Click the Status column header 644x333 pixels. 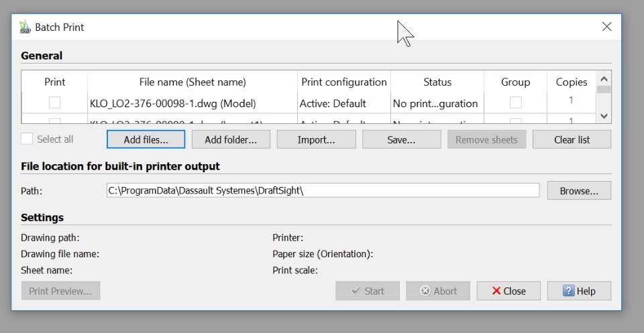(x=437, y=82)
